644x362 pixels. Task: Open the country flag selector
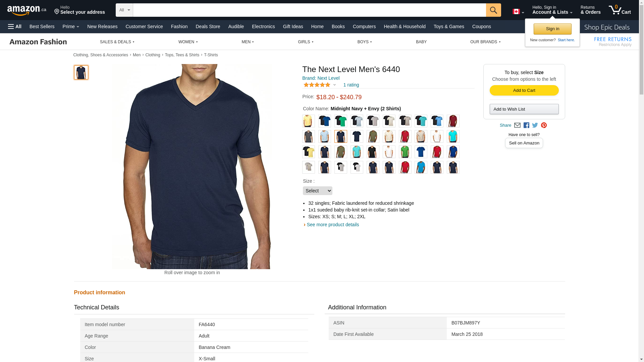point(518,12)
